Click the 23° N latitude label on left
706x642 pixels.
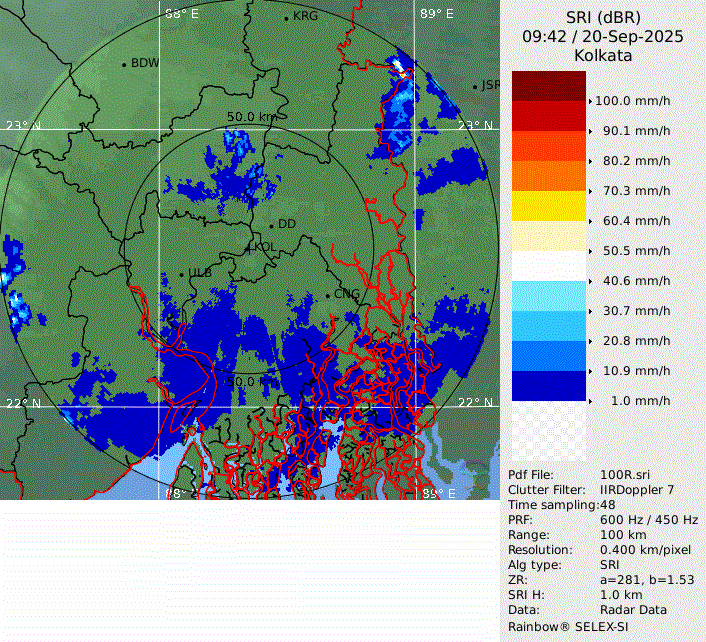(x=23, y=126)
